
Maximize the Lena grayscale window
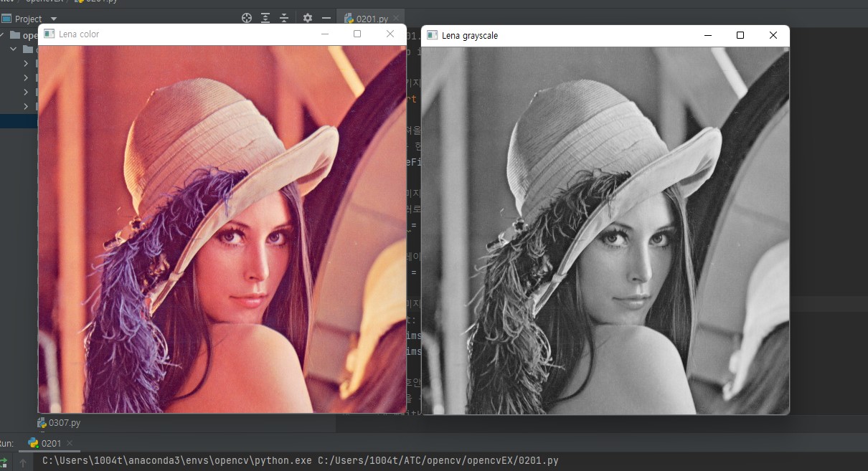tap(740, 35)
